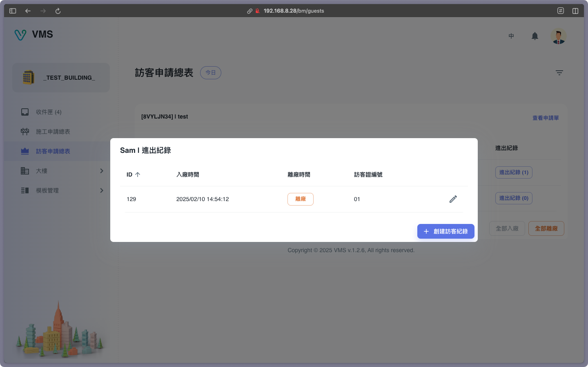
Task: Click the 創建訪客紀錄 button
Action: tap(445, 231)
